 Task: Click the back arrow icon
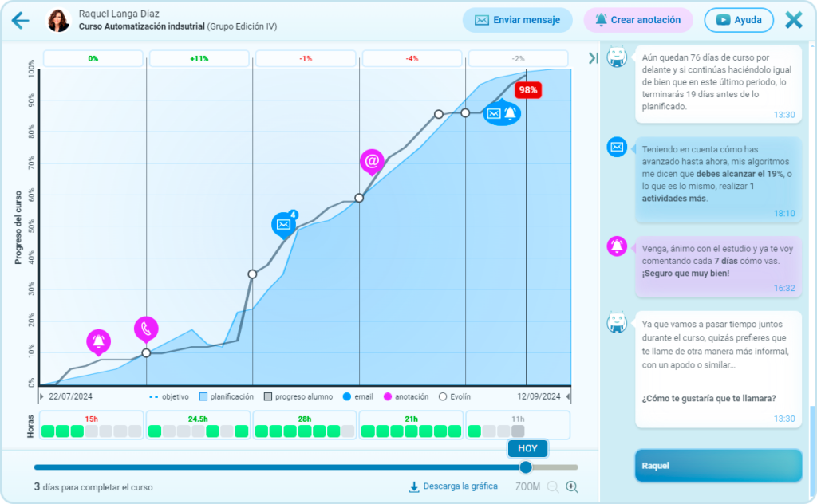(x=21, y=20)
